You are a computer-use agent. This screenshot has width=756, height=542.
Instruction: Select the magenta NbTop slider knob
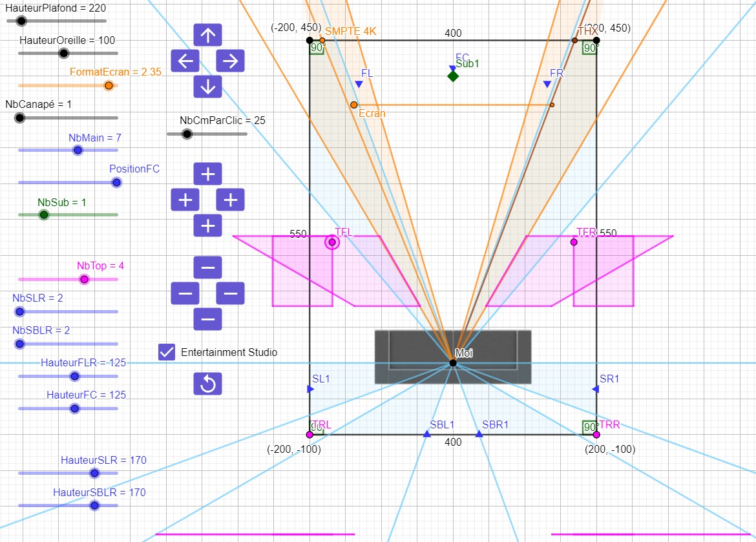click(x=83, y=279)
